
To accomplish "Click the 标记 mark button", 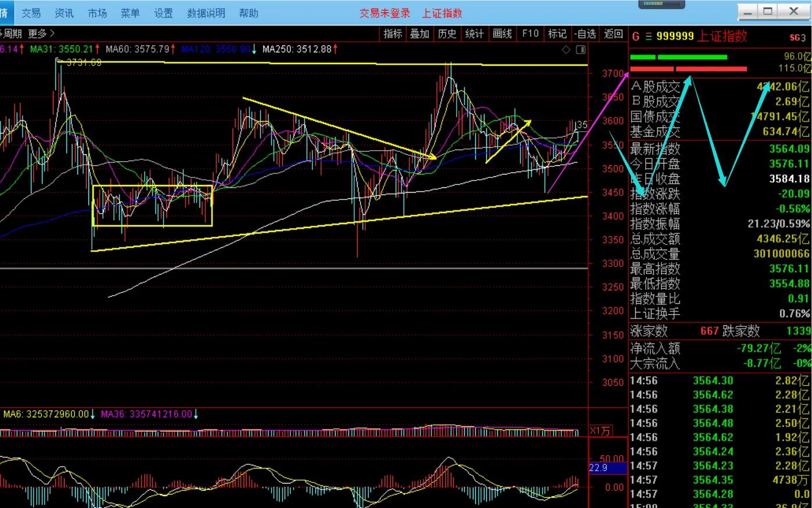I will (x=557, y=34).
